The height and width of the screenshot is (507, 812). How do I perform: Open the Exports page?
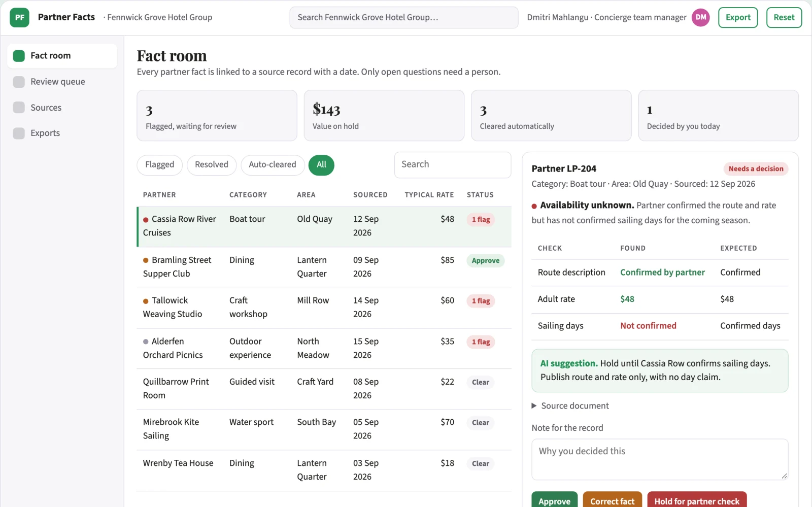pos(62,133)
